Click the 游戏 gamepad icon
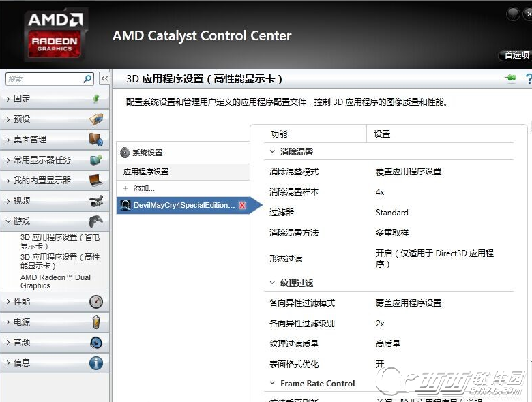Viewport: 532px width, 402px height. pyautogui.click(x=96, y=221)
